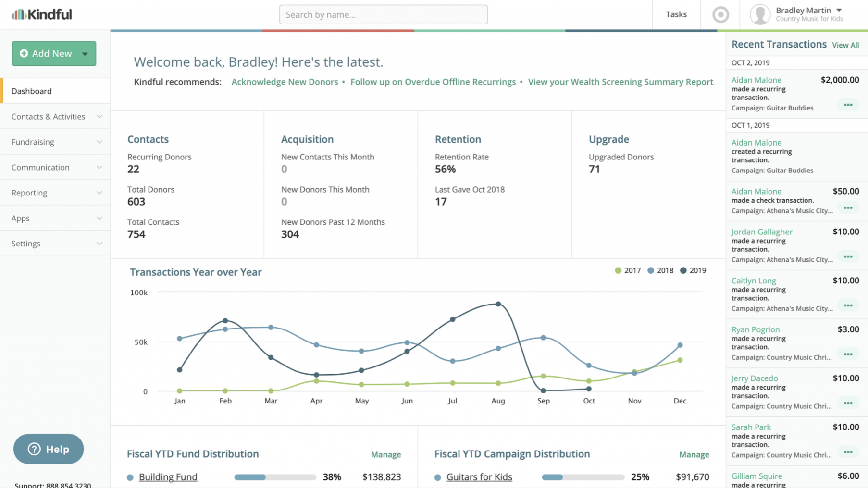Click Acknowledge New Donors recommendation

click(x=285, y=82)
